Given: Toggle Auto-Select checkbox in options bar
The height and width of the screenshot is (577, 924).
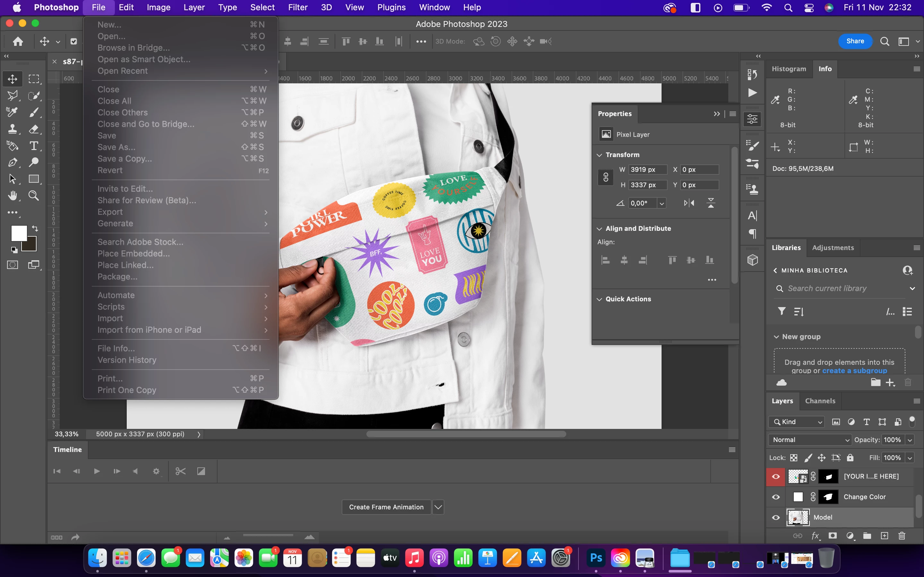Looking at the screenshot, I should (74, 41).
